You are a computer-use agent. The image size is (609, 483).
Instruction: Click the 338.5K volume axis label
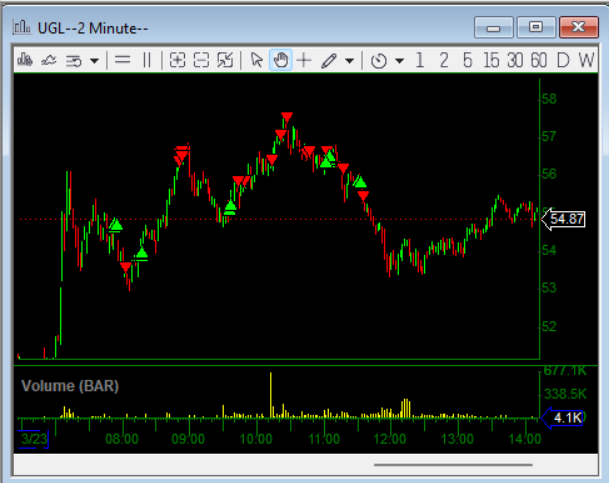click(x=565, y=394)
